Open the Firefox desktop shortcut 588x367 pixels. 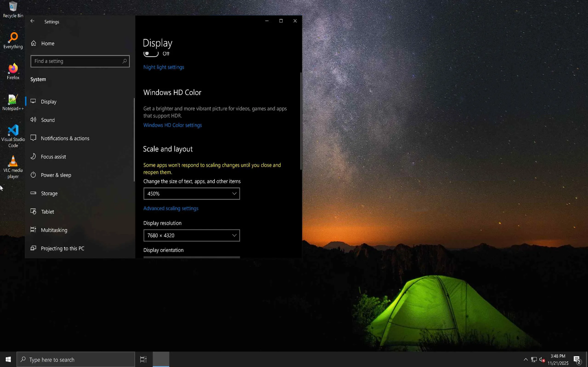tap(13, 69)
